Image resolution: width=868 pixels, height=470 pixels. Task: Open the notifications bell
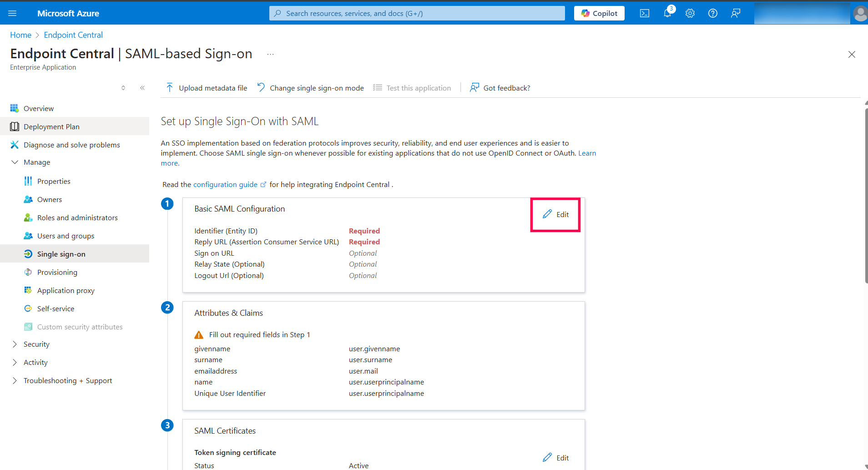(x=667, y=13)
